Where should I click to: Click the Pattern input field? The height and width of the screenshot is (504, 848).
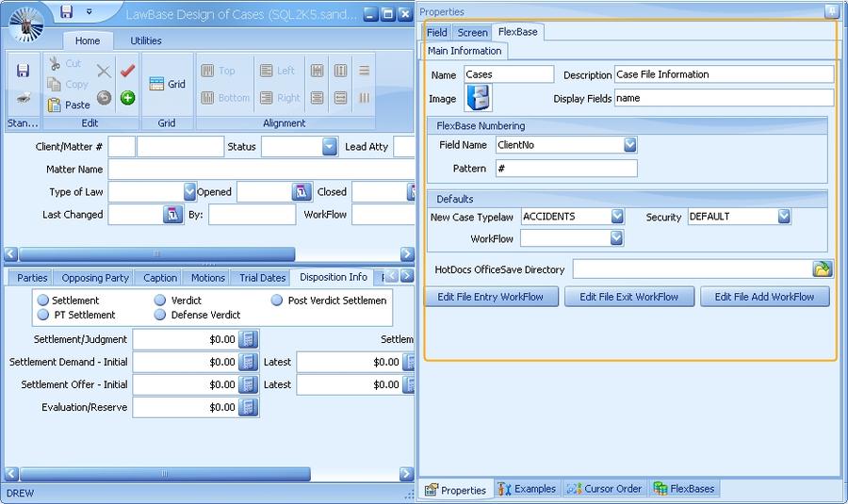pyautogui.click(x=566, y=169)
